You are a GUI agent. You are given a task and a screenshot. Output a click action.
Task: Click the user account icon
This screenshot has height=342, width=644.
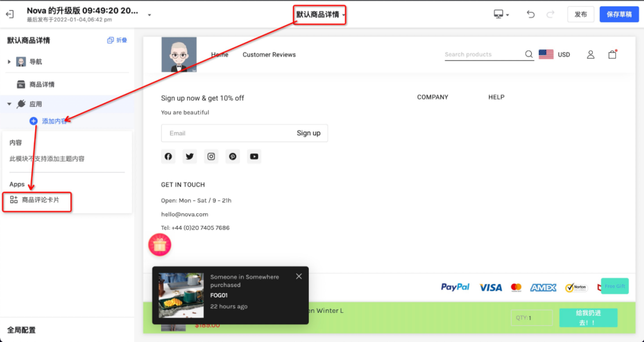[x=590, y=54]
